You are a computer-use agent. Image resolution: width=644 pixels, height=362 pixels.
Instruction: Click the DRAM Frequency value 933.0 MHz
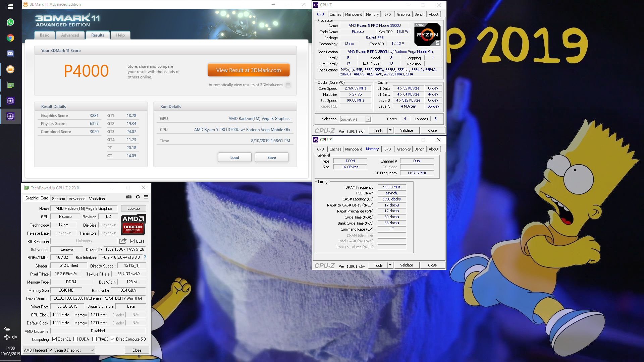pyautogui.click(x=392, y=187)
